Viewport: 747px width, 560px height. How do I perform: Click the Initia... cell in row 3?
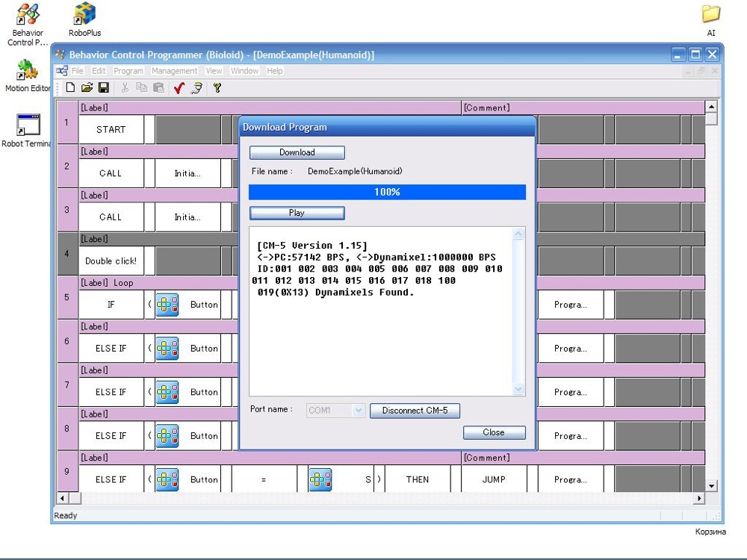click(x=187, y=217)
